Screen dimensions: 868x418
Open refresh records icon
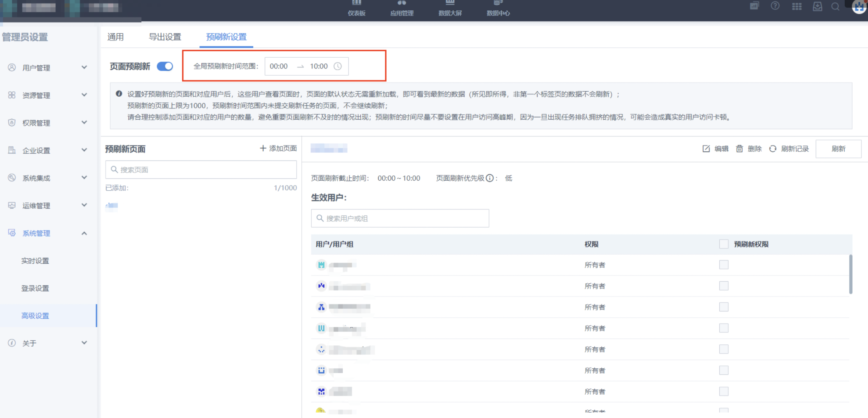pyautogui.click(x=772, y=149)
